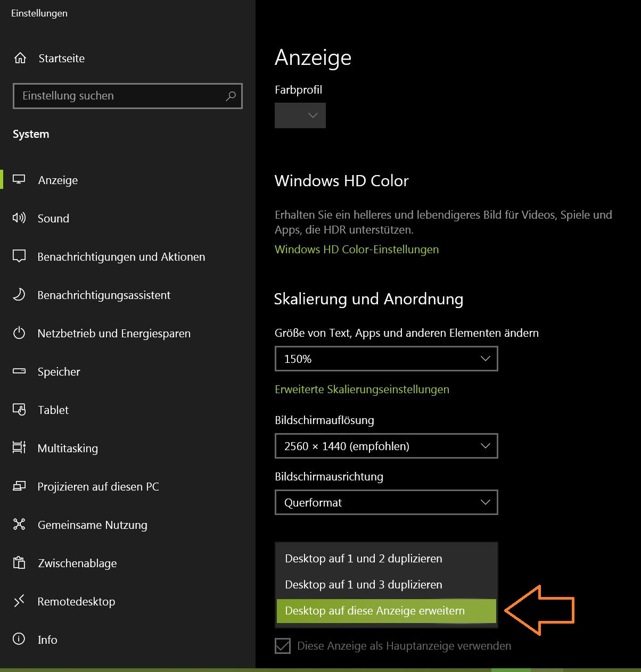Screen dimensions: 641x672
Task: Select 'Desktop auf 1 und 3 duplizieren'
Action: point(387,585)
